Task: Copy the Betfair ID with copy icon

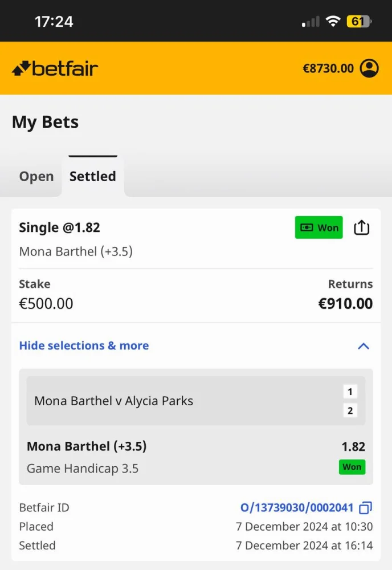Action: click(365, 507)
